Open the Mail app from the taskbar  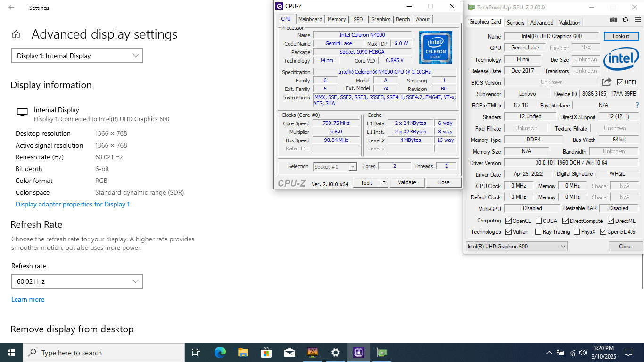click(x=289, y=353)
